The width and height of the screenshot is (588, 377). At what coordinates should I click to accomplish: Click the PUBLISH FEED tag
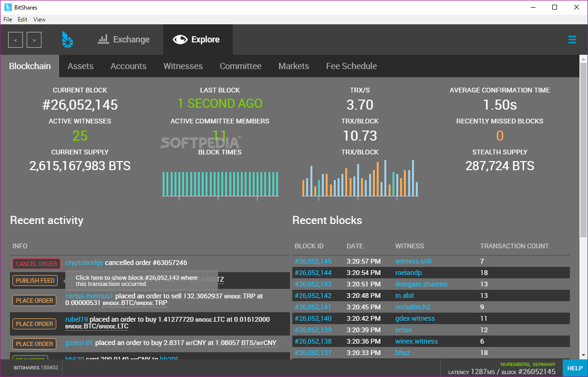(x=35, y=281)
